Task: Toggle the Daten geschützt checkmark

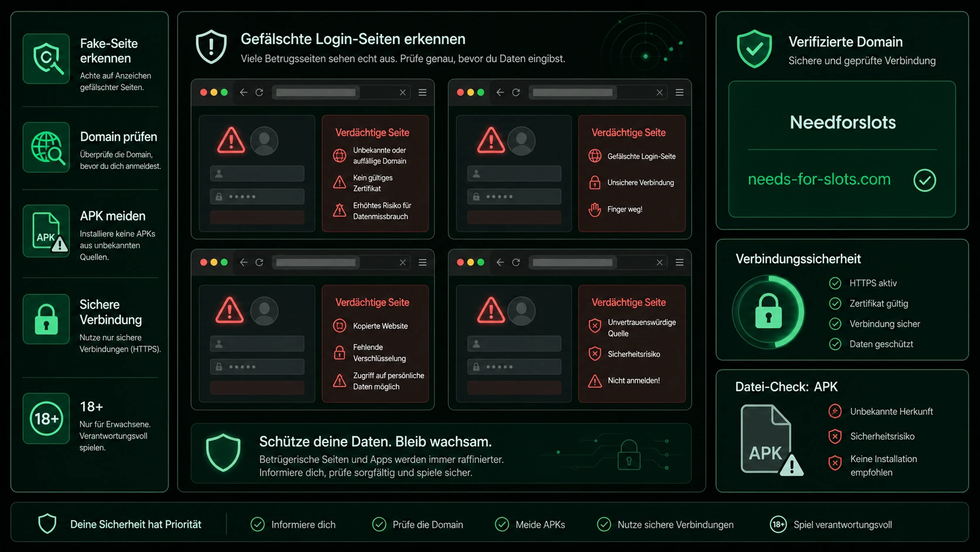Action: pyautogui.click(x=835, y=344)
